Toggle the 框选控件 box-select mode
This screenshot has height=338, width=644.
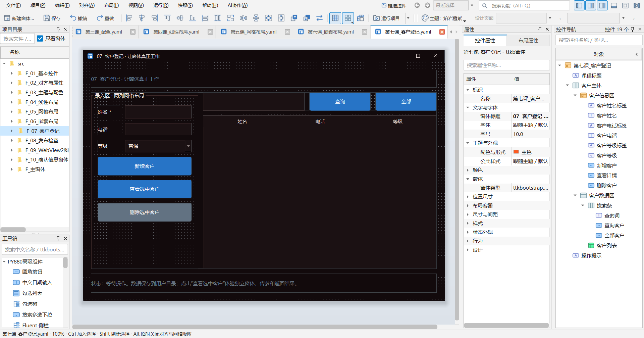pyautogui.click(x=394, y=5)
